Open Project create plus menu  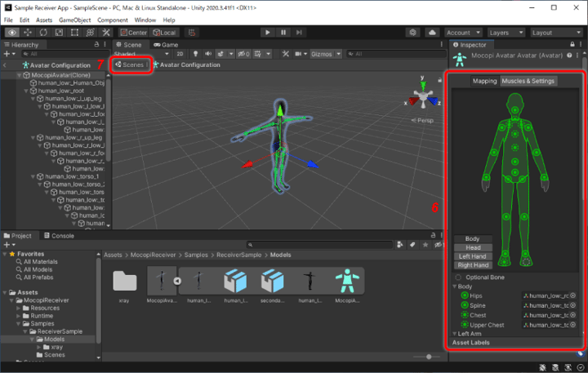coord(9,245)
